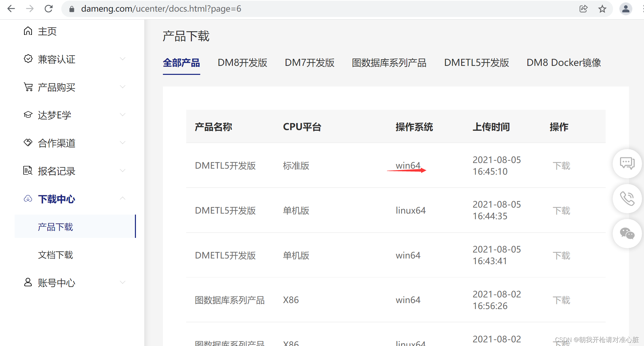Click the document icon beside 报名记录

coord(28,171)
